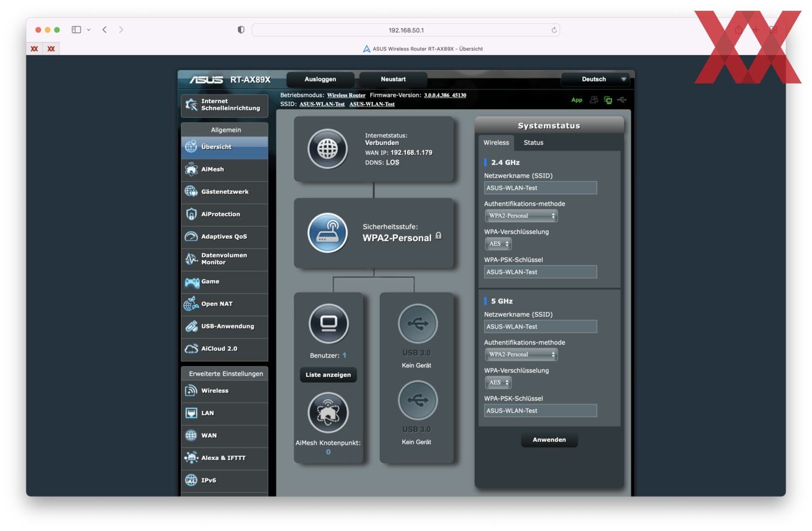Open Datenvolumen Monitor
Screen dimensions: 812x531
point(224,259)
